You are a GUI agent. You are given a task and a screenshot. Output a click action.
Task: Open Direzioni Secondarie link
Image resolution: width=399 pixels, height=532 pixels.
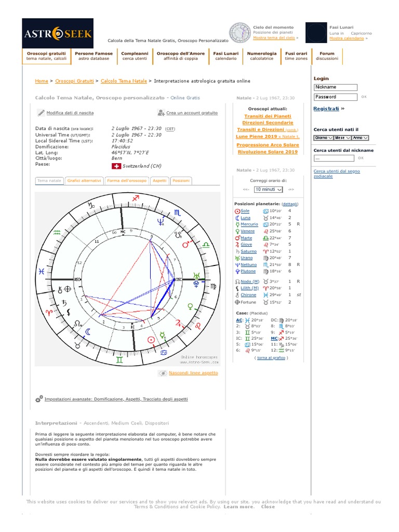click(268, 123)
